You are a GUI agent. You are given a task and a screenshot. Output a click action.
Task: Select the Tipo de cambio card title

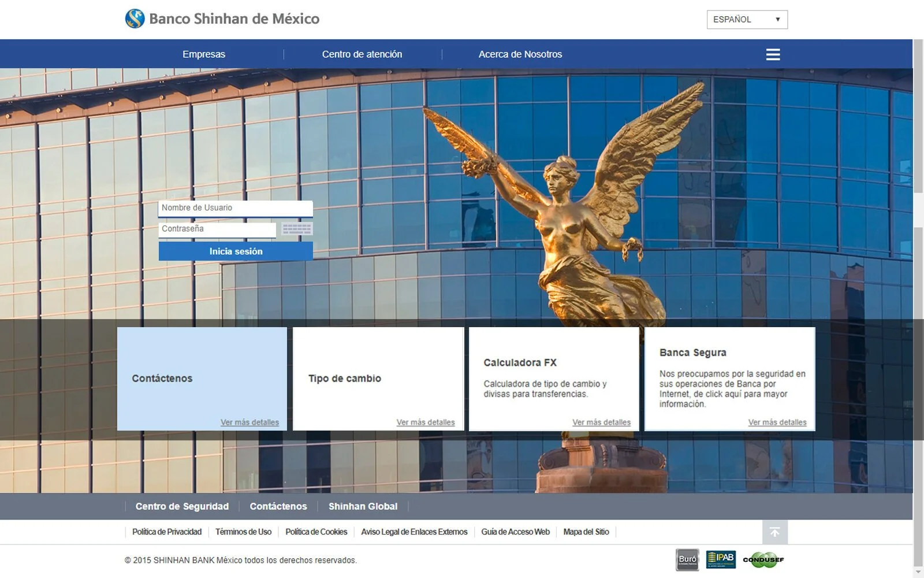click(x=345, y=379)
